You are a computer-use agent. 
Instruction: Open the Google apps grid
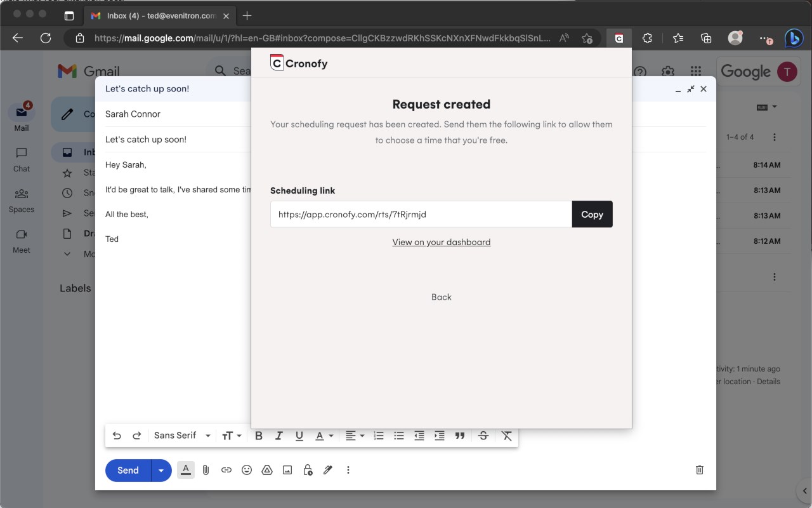click(x=696, y=72)
